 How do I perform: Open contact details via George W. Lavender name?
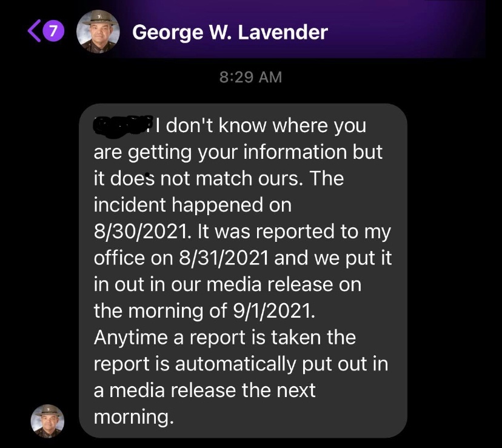point(230,32)
